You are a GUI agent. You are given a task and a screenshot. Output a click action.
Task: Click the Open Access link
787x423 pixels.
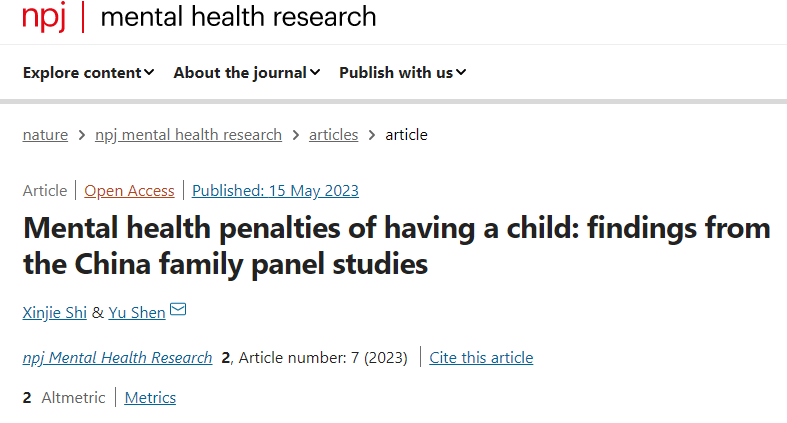pos(129,191)
